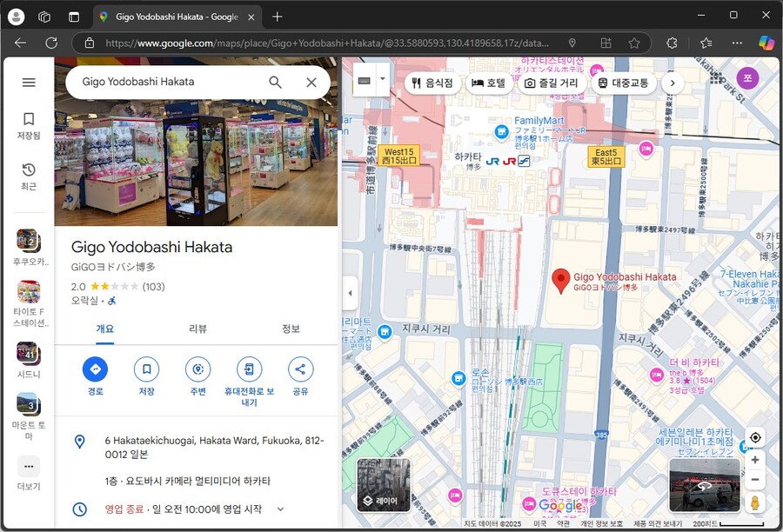Open the purple Google account avatar
The height and width of the screenshot is (532, 783).
click(x=747, y=78)
